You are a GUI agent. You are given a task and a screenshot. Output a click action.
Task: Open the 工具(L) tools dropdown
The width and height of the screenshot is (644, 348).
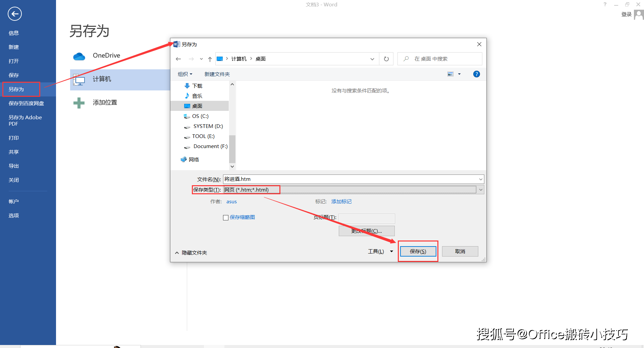380,252
